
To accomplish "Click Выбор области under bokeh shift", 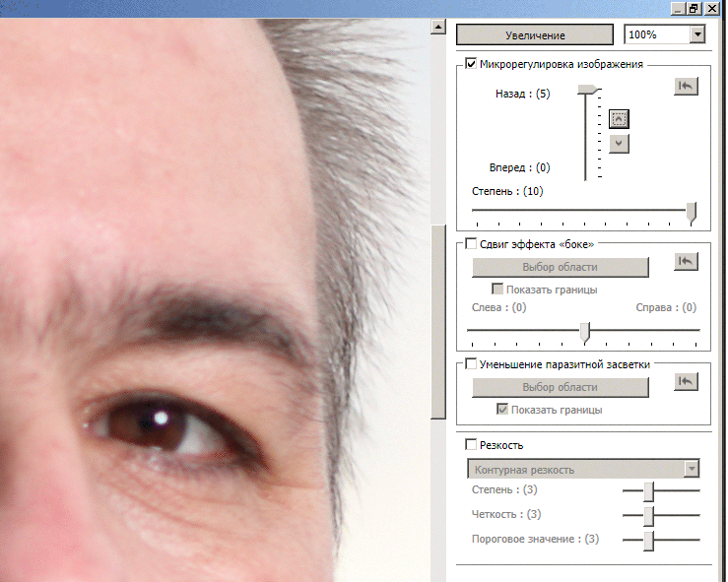I will [x=560, y=267].
